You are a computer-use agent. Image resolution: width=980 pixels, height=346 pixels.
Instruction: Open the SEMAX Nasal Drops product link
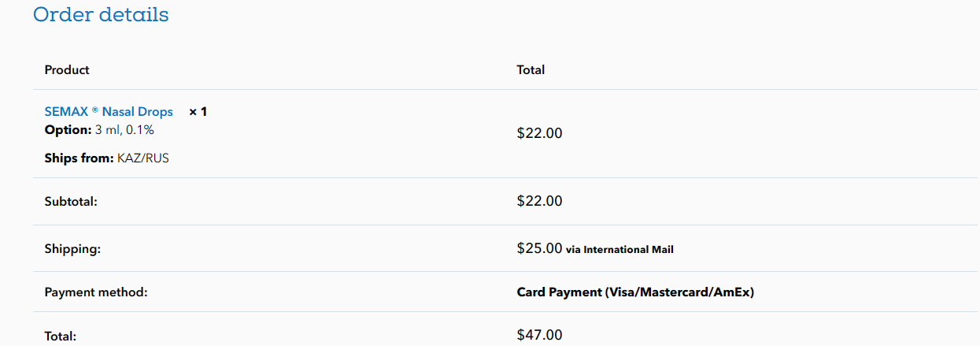tap(109, 112)
